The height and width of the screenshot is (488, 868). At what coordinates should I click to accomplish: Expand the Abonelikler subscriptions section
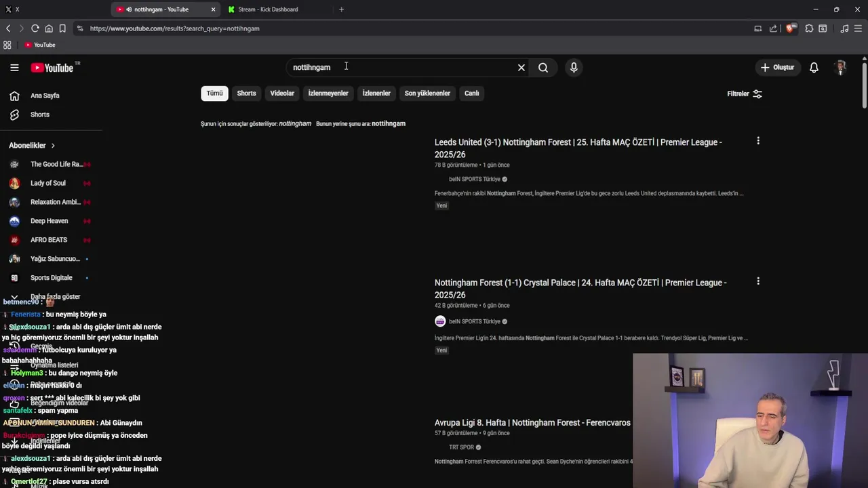pyautogui.click(x=32, y=145)
